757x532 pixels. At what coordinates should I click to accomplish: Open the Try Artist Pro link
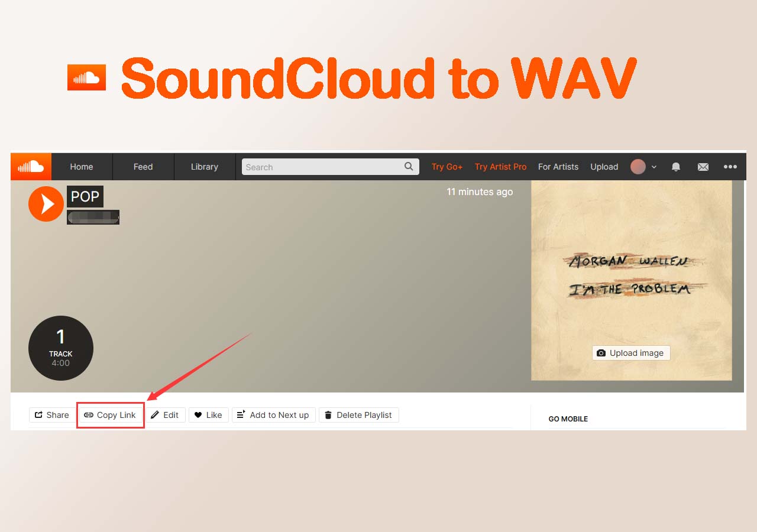tap(500, 167)
